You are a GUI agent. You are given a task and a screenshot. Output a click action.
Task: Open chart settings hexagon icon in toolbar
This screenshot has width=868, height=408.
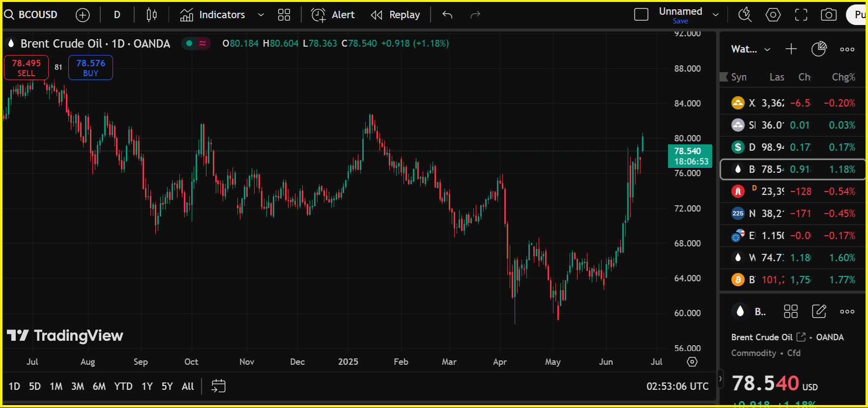click(x=773, y=15)
